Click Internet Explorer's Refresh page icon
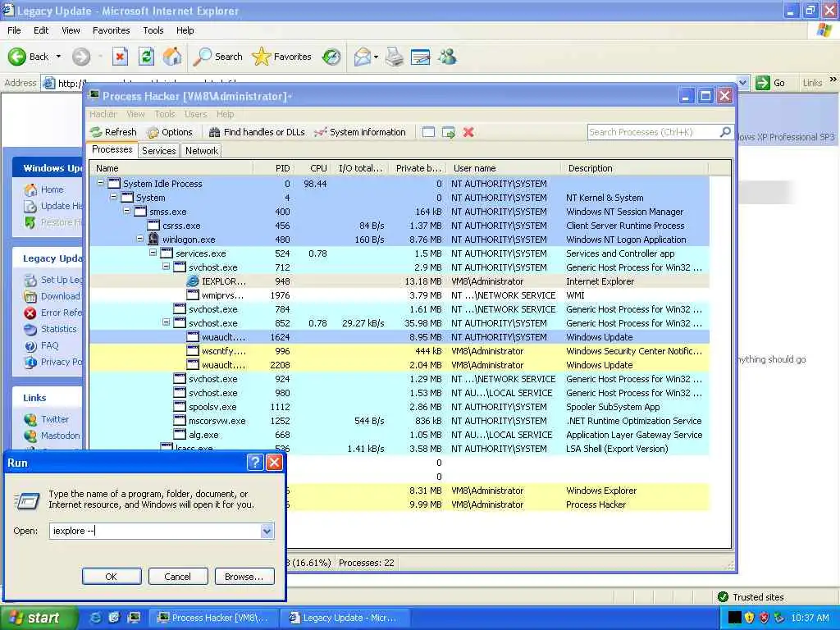This screenshot has height=630, width=840. (x=146, y=57)
